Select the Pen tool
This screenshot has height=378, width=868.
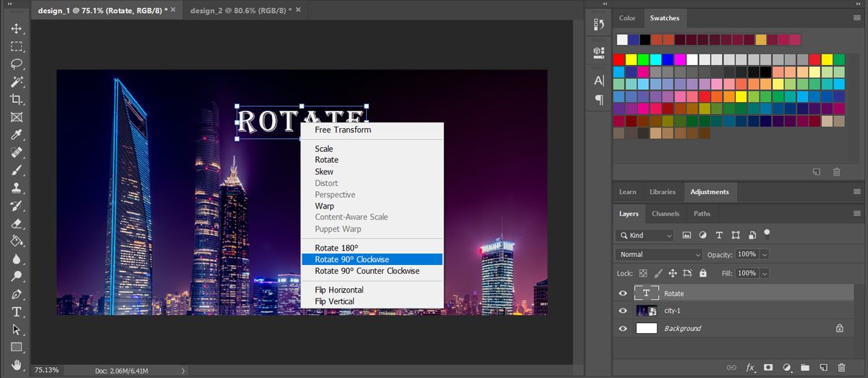coord(16,294)
